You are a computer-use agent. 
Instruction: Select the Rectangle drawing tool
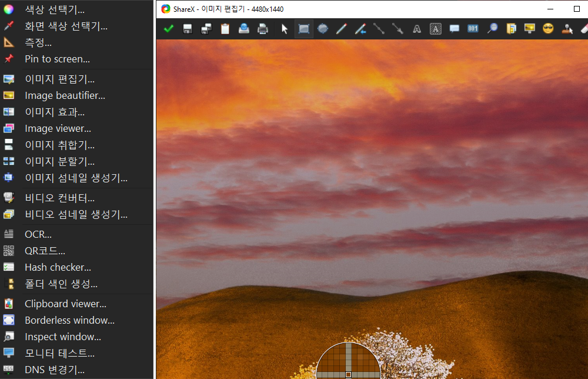[x=304, y=28]
